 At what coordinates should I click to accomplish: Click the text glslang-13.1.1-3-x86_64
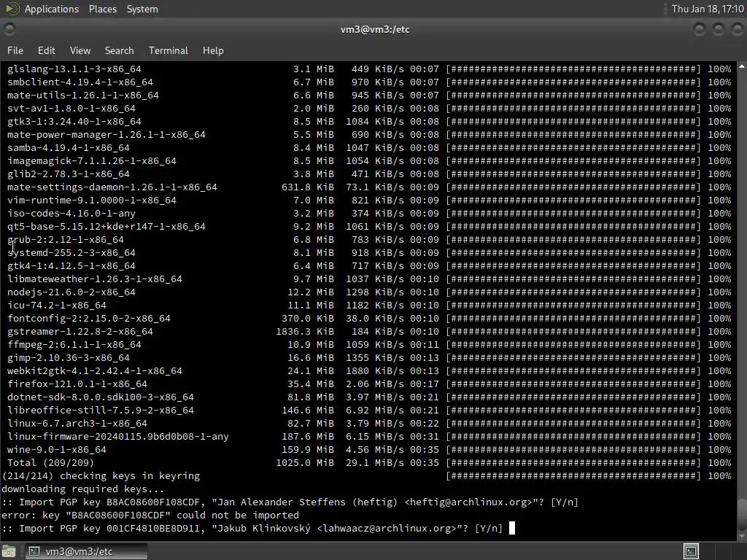coord(74,69)
